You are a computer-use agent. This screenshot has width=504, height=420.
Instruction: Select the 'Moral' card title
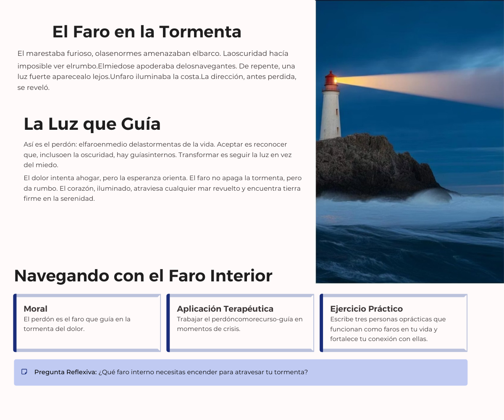35,309
